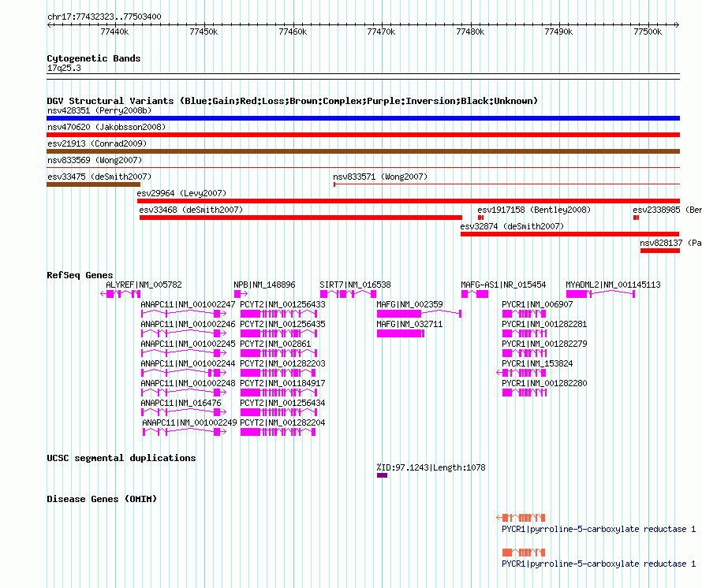
Task: Select ANAPC11 NM_001002247 transcript glyph
Action: coord(184,313)
